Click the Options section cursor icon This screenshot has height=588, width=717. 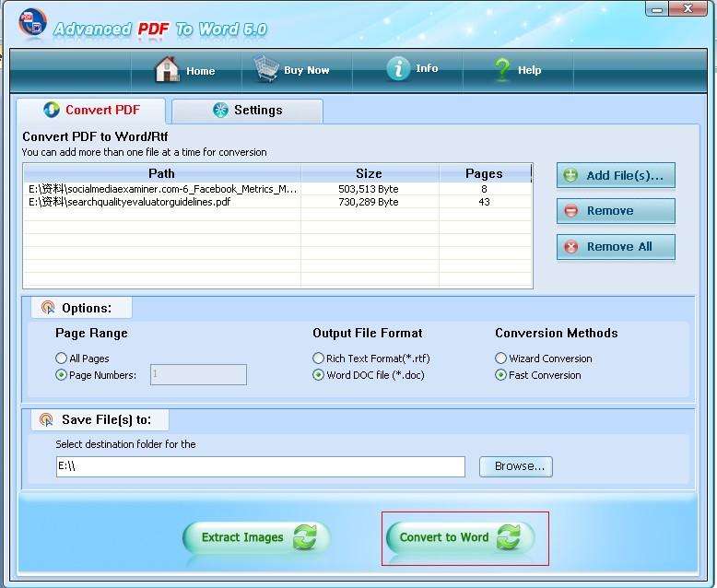pos(48,307)
